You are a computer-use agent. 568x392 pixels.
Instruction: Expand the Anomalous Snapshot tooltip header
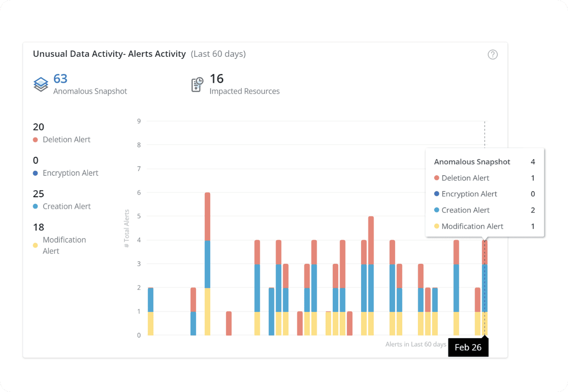click(x=472, y=161)
